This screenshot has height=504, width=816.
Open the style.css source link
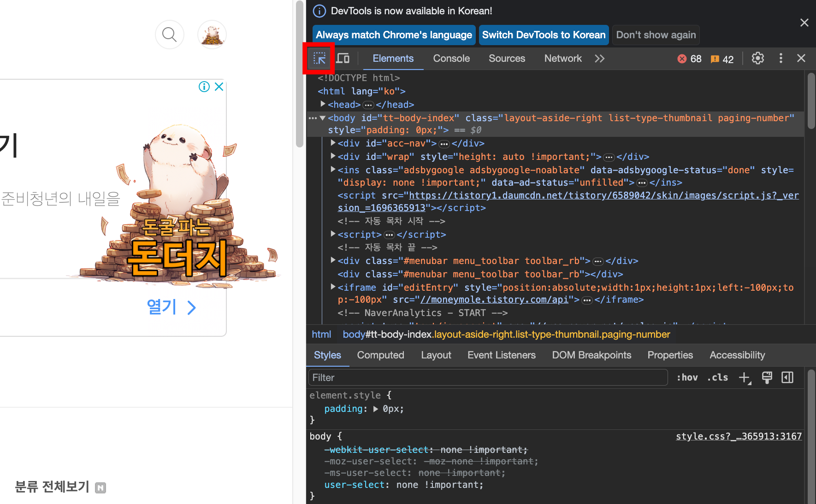(x=739, y=436)
